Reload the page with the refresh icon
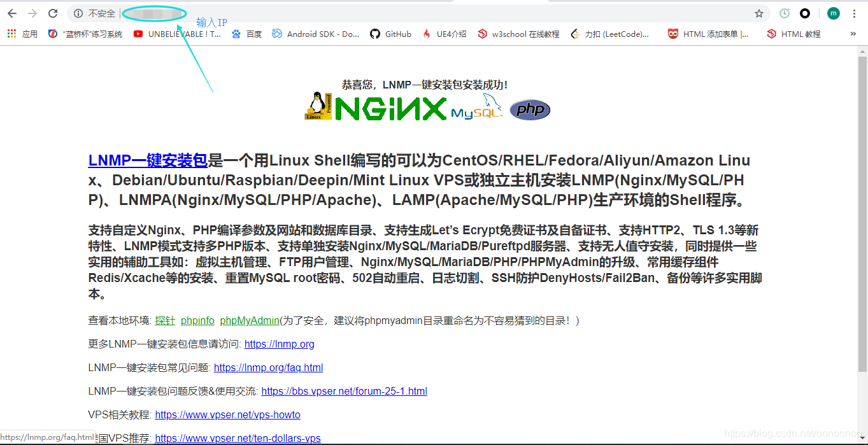This screenshot has height=445, width=868. [x=53, y=13]
